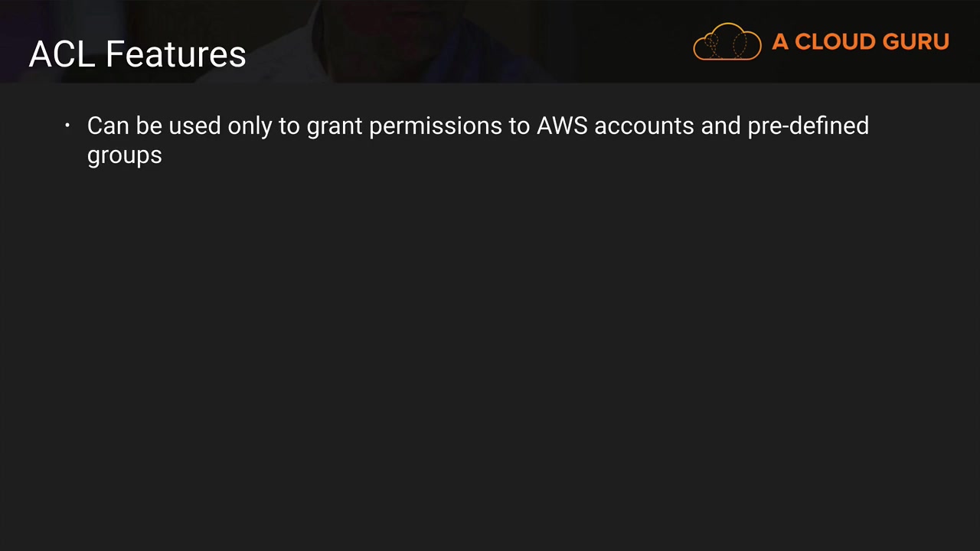Click the word used in the bullet
Screen dimensions: 980x551
click(194, 126)
